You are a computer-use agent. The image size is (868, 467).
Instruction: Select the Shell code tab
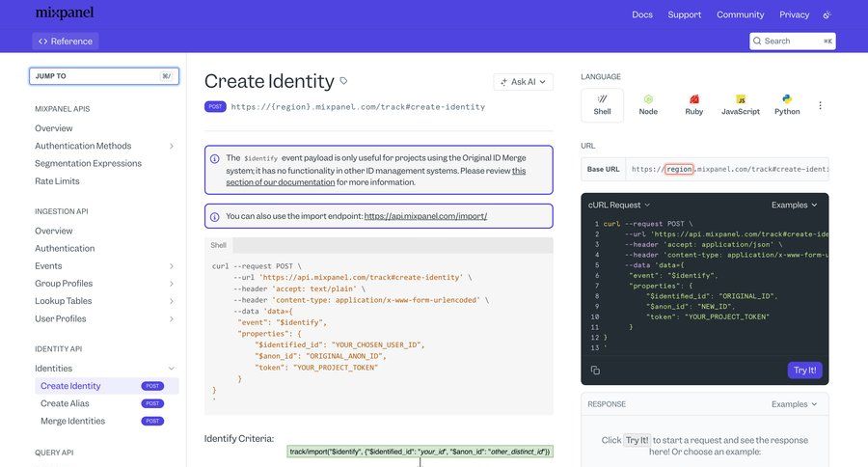point(218,245)
